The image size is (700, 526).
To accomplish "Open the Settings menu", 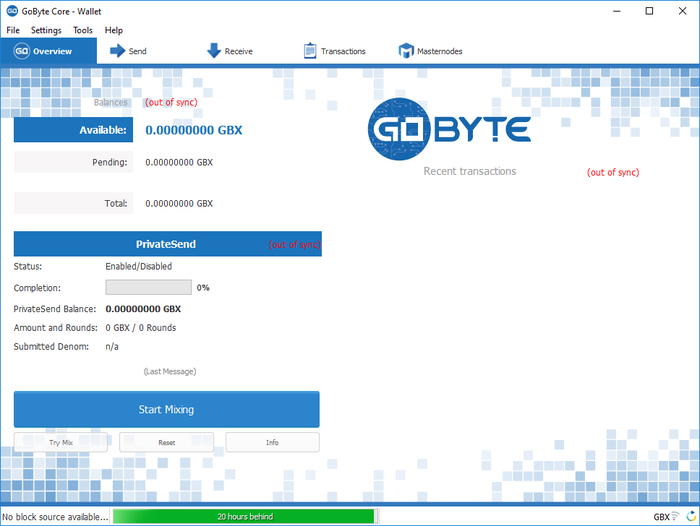I will click(x=46, y=31).
